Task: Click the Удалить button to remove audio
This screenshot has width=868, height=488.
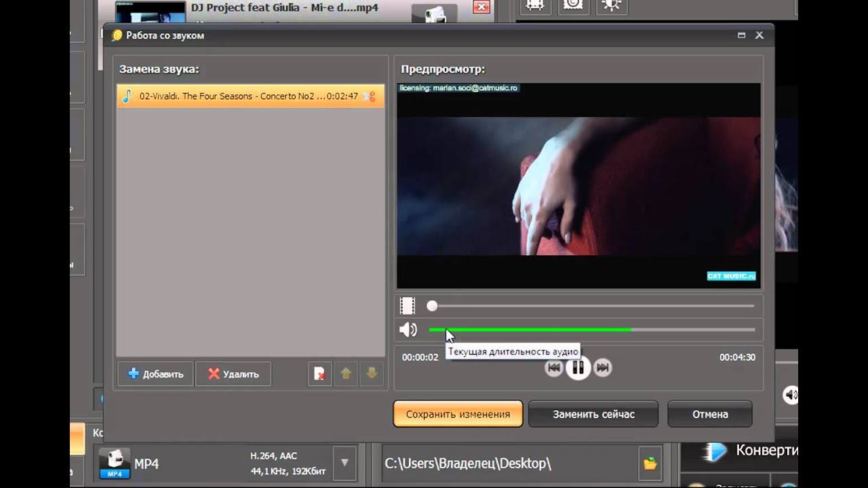Action: point(233,374)
